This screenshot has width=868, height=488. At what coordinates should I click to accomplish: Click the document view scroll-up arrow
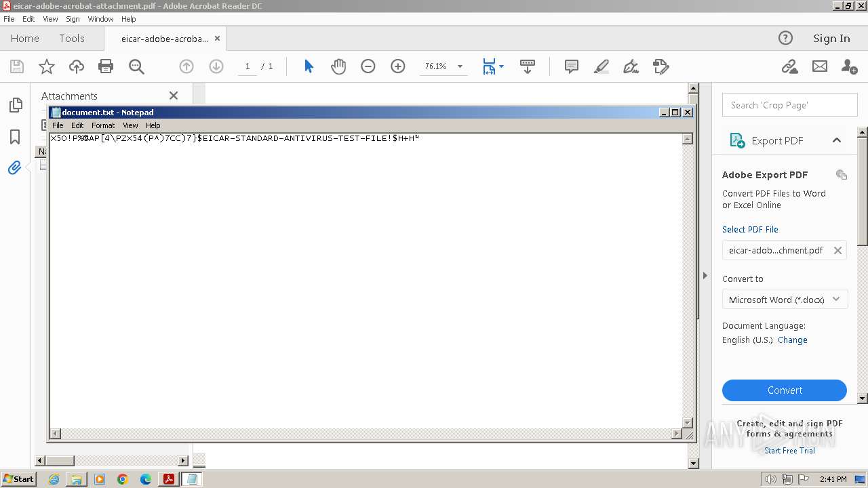(x=693, y=88)
